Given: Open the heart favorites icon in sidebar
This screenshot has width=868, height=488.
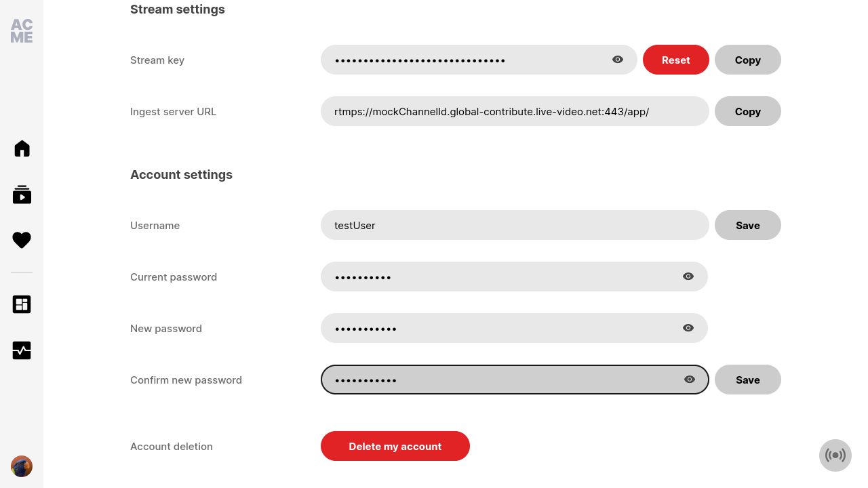Looking at the screenshot, I should (x=22, y=240).
